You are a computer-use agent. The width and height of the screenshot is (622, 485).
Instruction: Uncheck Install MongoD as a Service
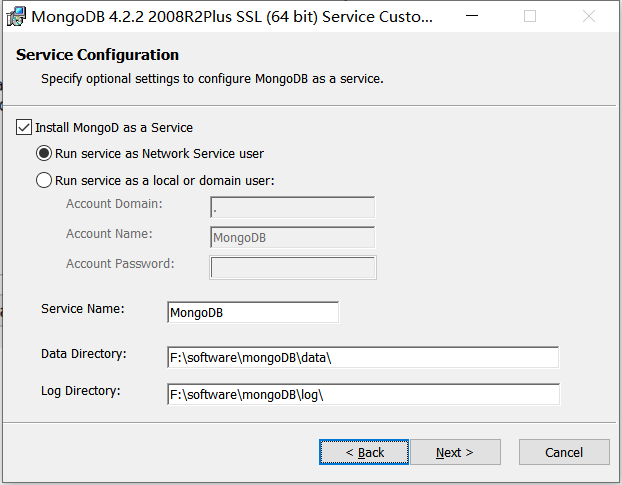coord(24,128)
